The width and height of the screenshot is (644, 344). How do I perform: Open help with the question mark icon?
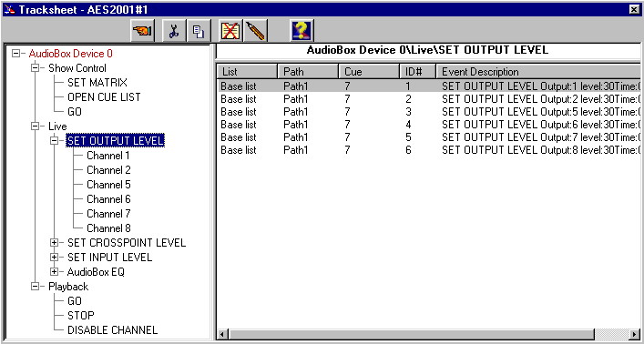[302, 31]
